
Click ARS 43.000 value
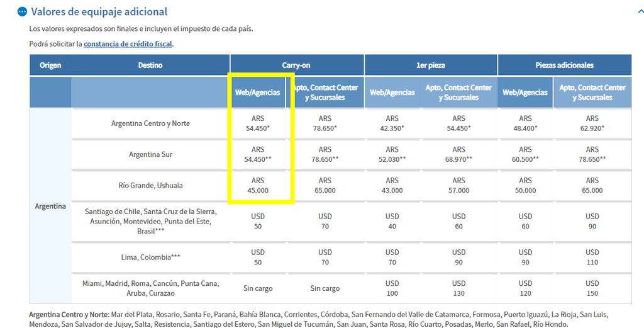(x=392, y=185)
